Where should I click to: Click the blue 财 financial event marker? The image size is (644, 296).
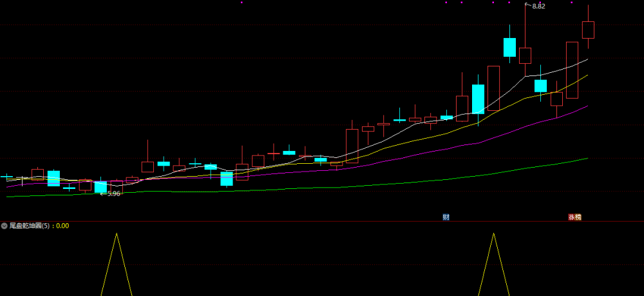coord(446,217)
